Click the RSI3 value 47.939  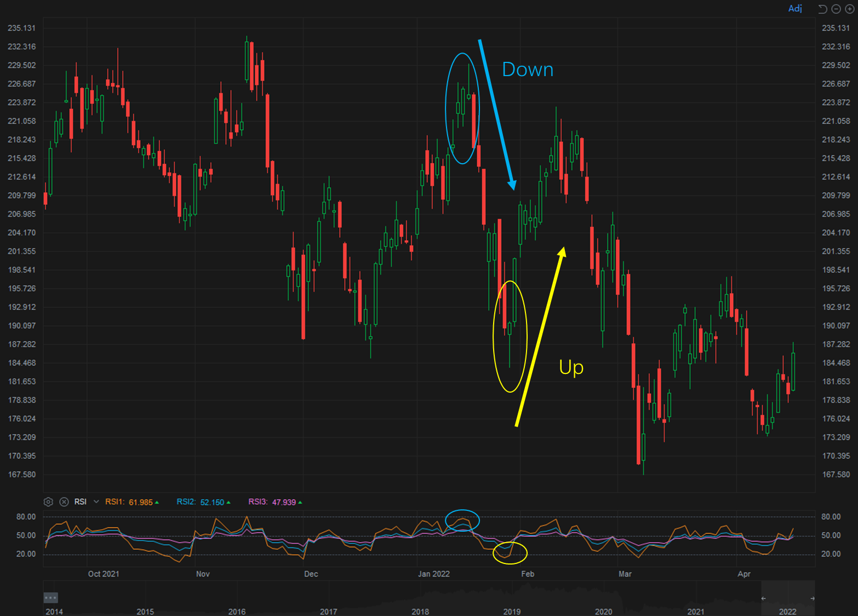point(284,502)
